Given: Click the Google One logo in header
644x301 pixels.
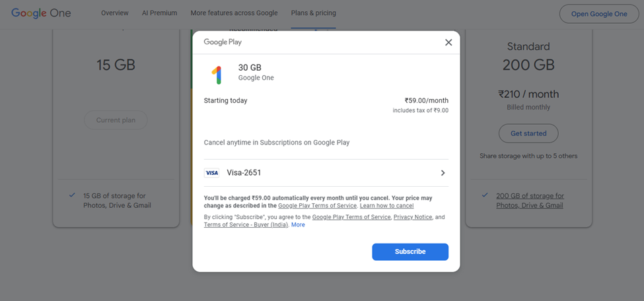Looking at the screenshot, I should coord(41,13).
